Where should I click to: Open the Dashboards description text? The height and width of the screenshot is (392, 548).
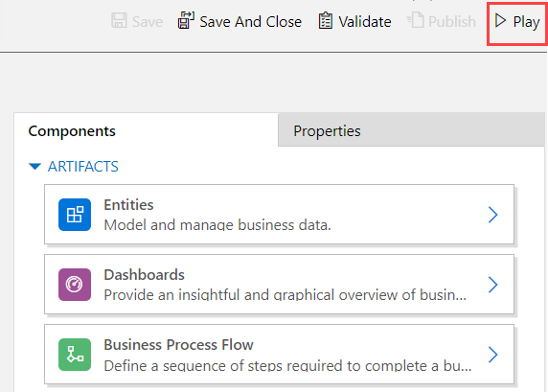click(285, 295)
